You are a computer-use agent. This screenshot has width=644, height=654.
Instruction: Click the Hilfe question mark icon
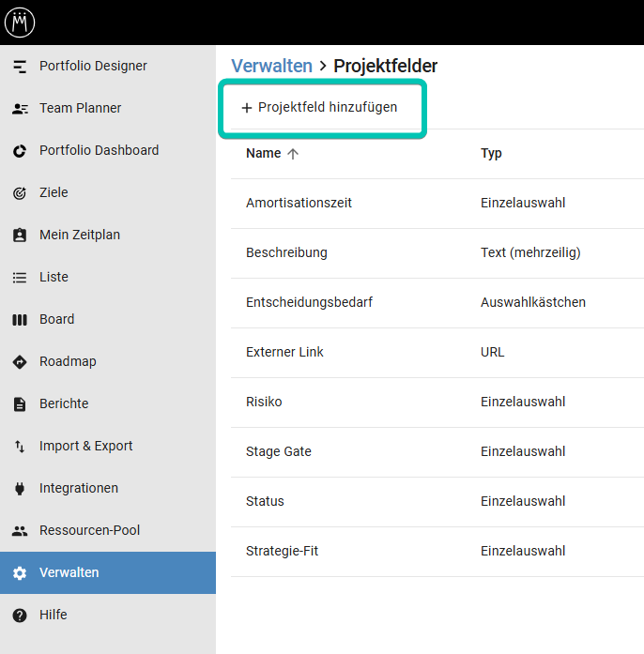pyautogui.click(x=20, y=616)
